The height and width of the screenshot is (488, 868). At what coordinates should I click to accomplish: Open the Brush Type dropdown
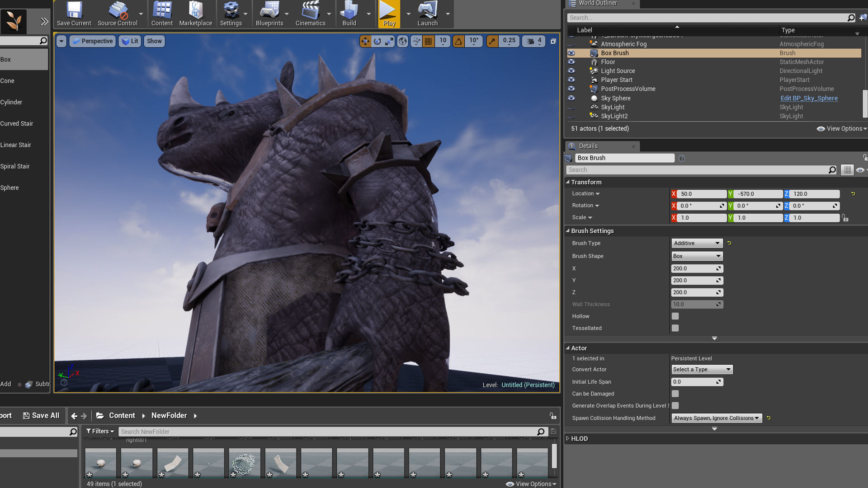697,243
